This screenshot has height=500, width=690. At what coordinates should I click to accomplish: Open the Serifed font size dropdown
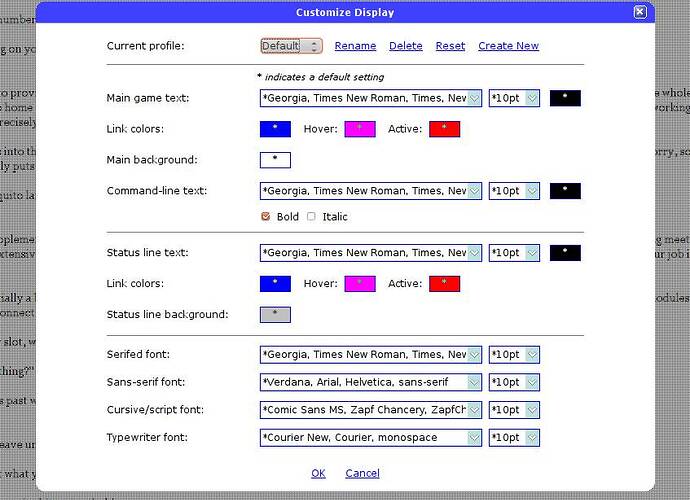[514, 355]
